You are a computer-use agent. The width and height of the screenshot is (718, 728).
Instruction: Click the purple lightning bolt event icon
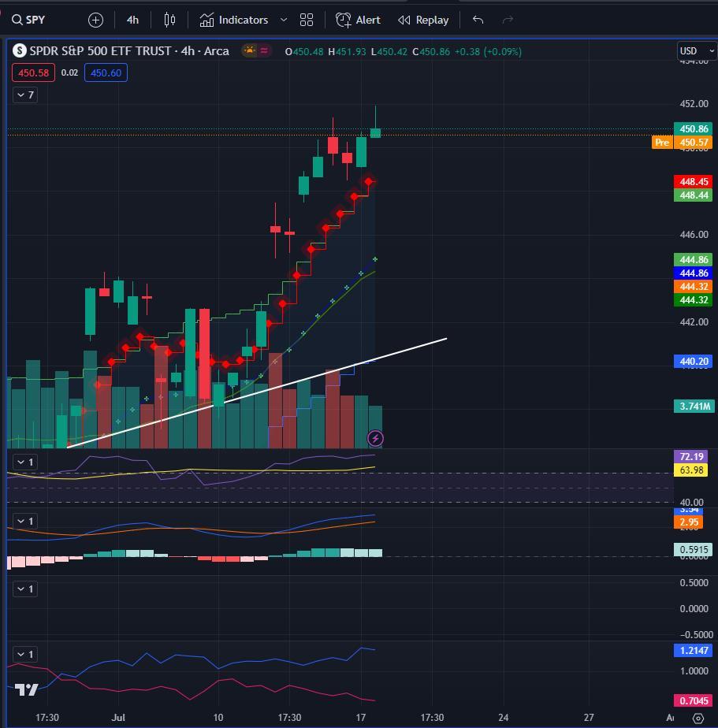pos(375,438)
